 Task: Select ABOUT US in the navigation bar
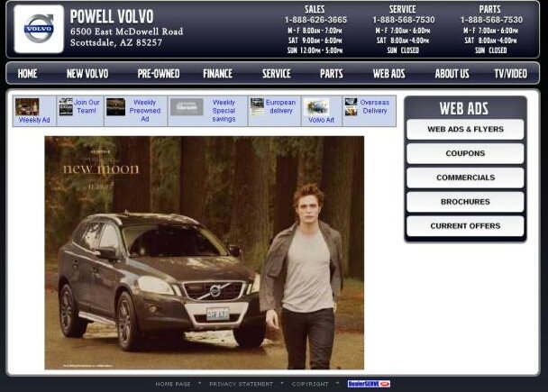pyautogui.click(x=452, y=73)
